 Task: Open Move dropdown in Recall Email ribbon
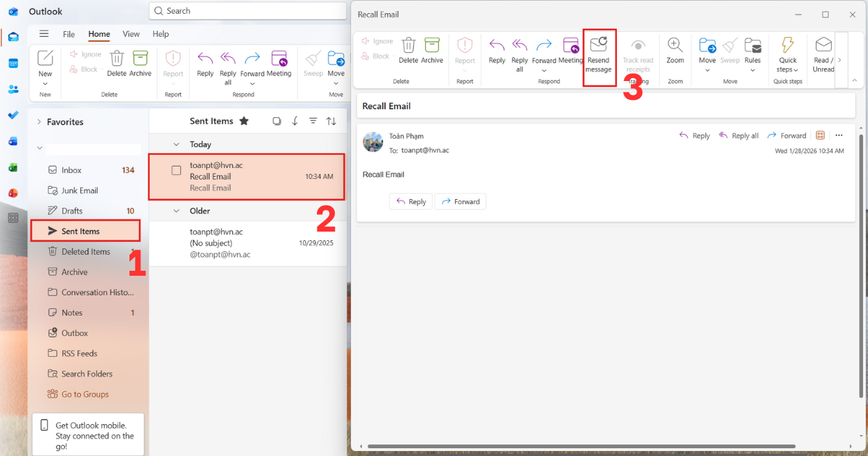[707, 69]
